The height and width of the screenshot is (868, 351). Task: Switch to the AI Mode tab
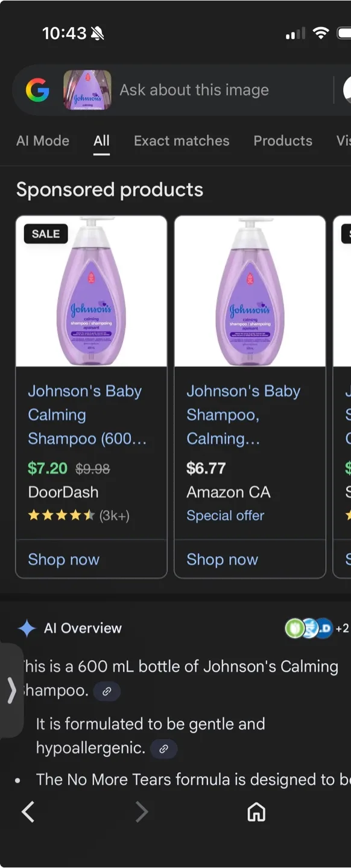pyautogui.click(x=42, y=140)
